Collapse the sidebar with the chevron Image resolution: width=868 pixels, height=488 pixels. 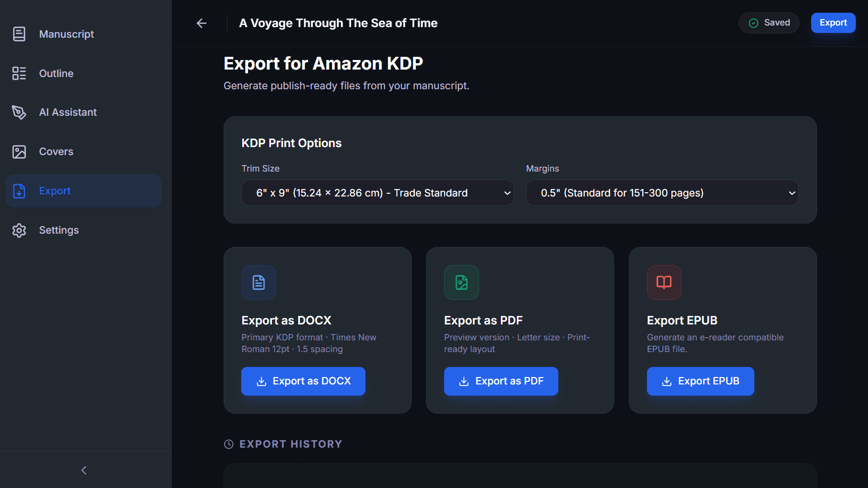pyautogui.click(x=84, y=470)
